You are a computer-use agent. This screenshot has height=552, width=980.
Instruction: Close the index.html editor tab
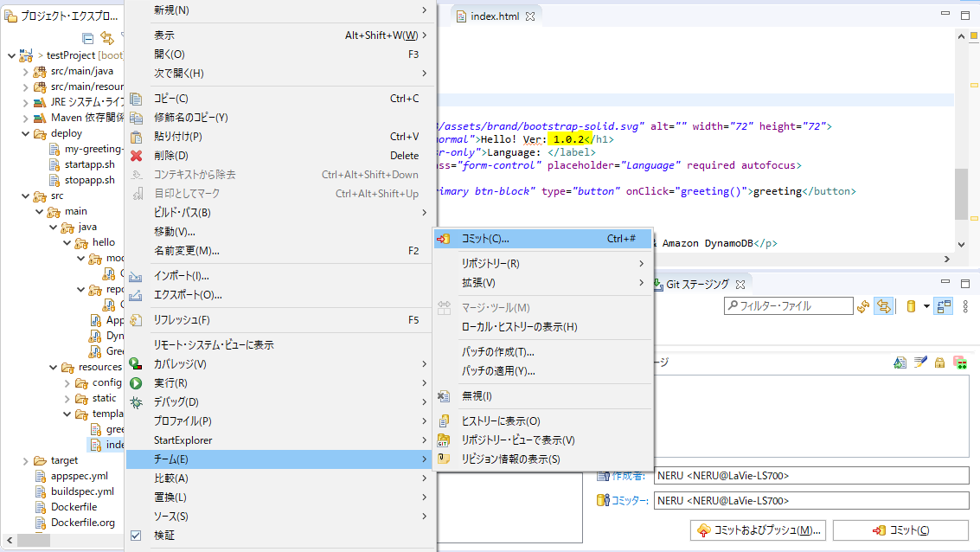(x=531, y=16)
